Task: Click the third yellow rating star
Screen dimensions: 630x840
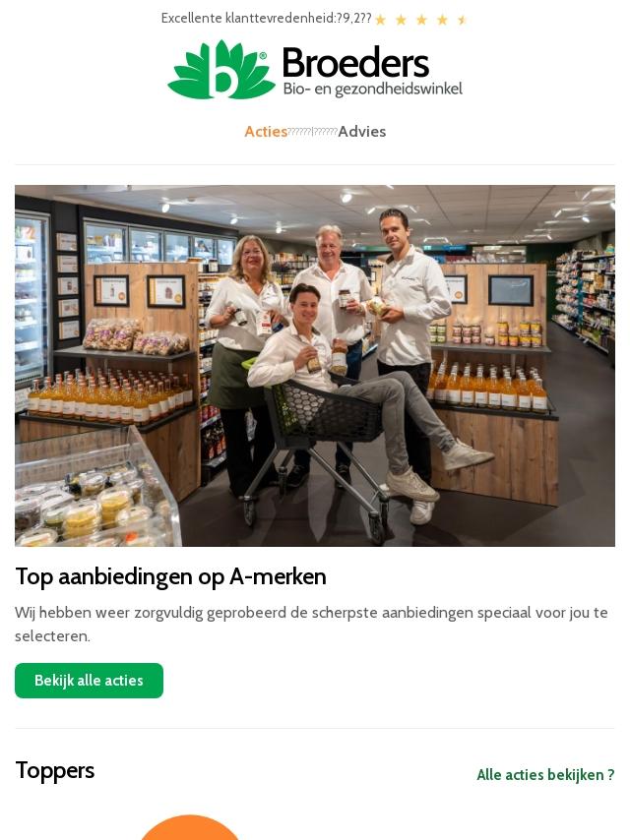Action: point(421,21)
